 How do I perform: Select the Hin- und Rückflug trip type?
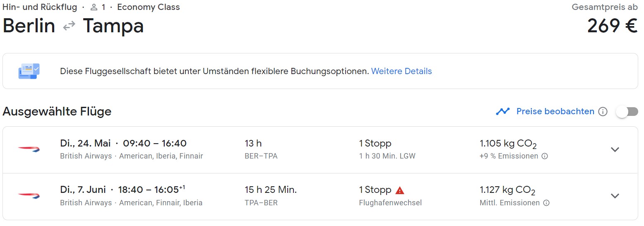click(x=40, y=7)
